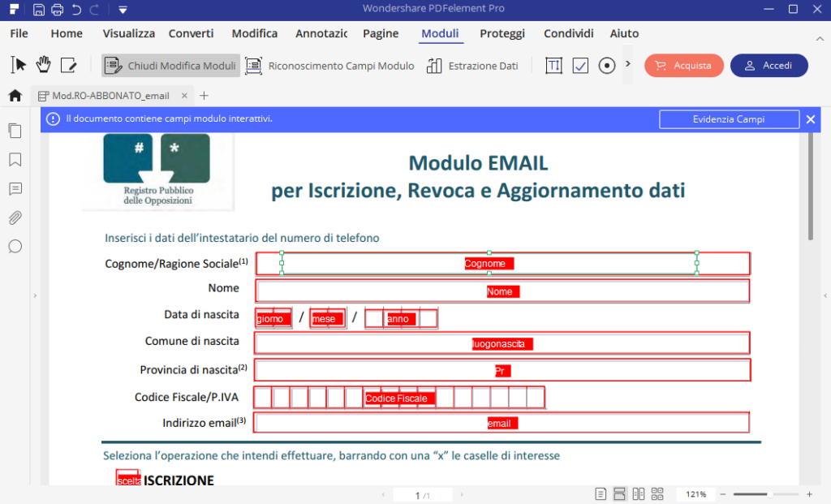Click the info icon in the notification bar
Image resolution: width=831 pixels, height=504 pixels.
pos(53,118)
